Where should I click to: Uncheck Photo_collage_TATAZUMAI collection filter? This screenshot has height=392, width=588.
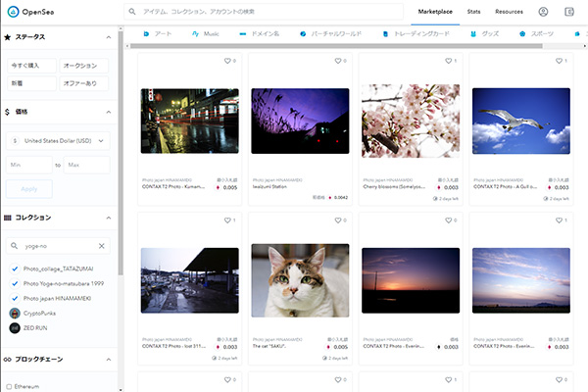[14, 268]
